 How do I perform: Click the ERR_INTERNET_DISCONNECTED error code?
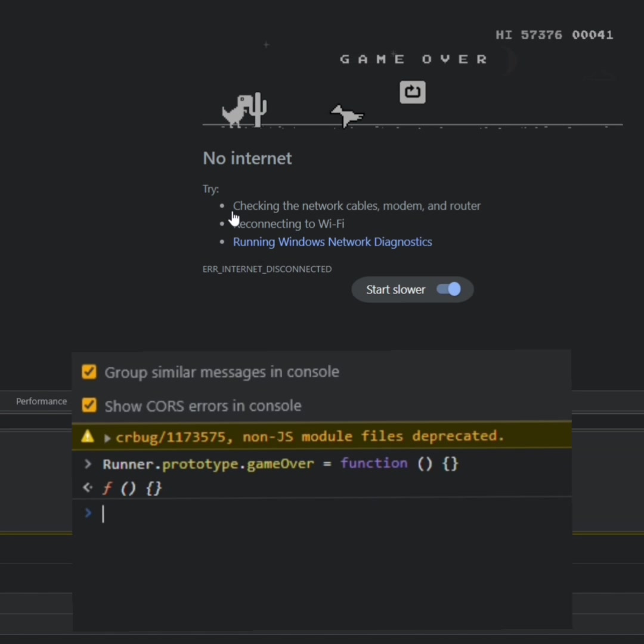point(267,269)
